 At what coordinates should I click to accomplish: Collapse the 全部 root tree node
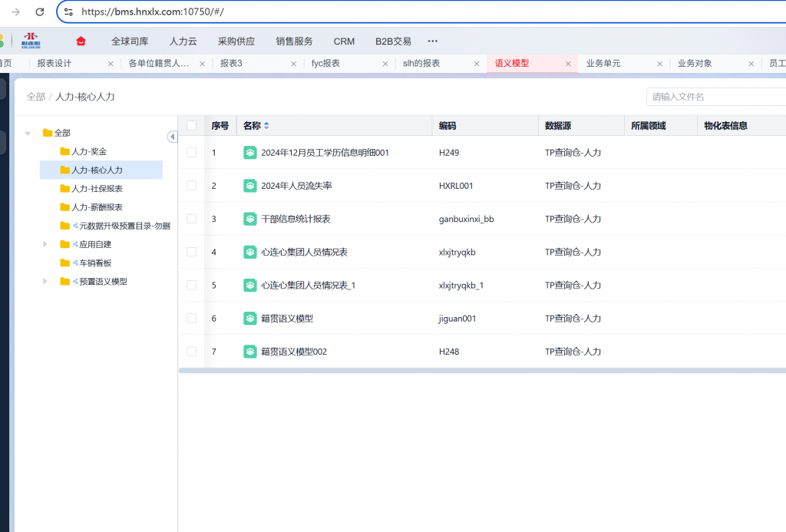point(28,133)
